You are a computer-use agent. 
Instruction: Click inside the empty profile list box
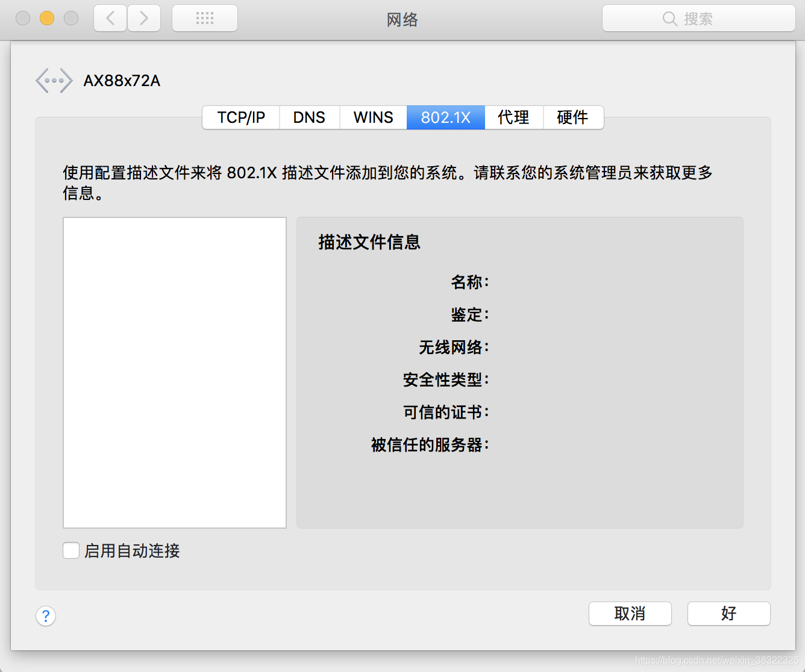[175, 373]
